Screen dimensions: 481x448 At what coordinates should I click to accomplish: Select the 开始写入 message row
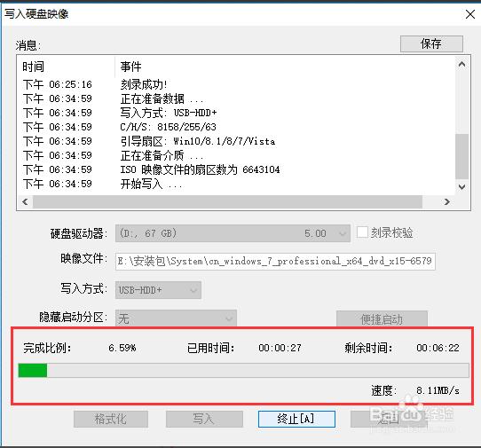point(236,184)
